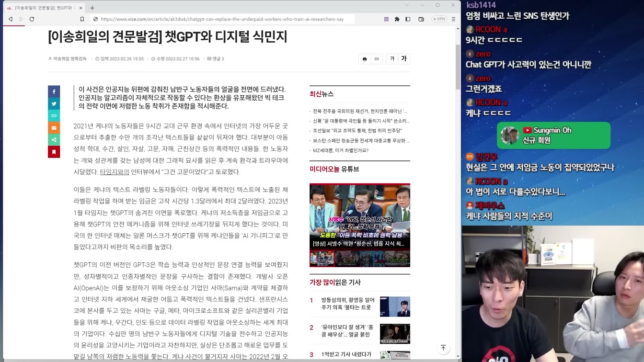Reload the current page
644x362 pixels.
tap(32, 19)
